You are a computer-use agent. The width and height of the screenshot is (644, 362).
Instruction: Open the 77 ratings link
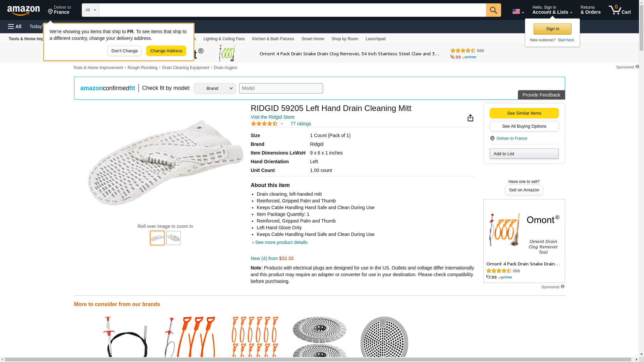[301, 124]
